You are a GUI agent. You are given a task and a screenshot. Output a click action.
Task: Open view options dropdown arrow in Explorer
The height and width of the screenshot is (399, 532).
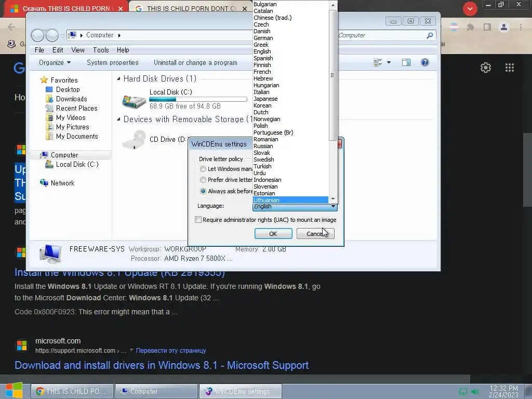[x=389, y=62]
